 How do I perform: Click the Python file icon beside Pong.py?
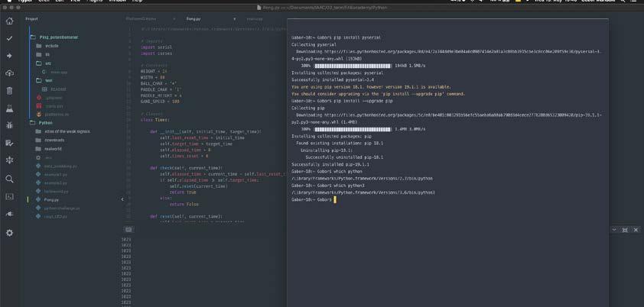pos(38,199)
